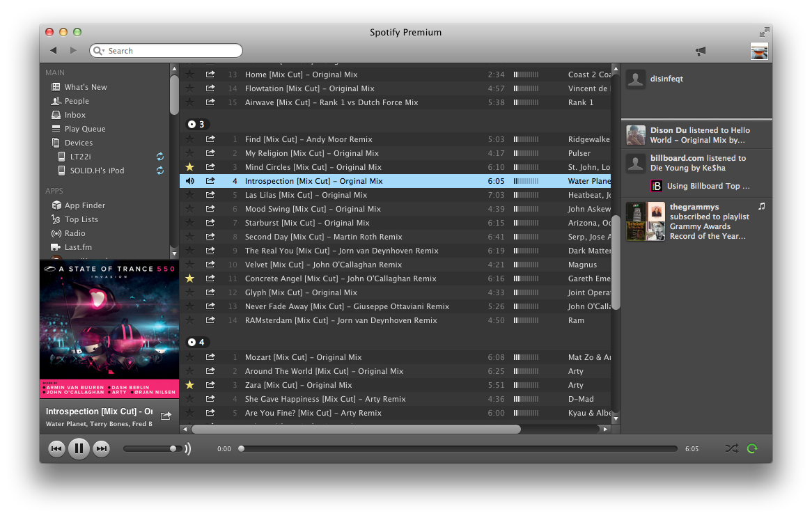Viewport: 812px width, 518px height.
Task: Open the A State of Trance 550 cover
Action: (109, 329)
